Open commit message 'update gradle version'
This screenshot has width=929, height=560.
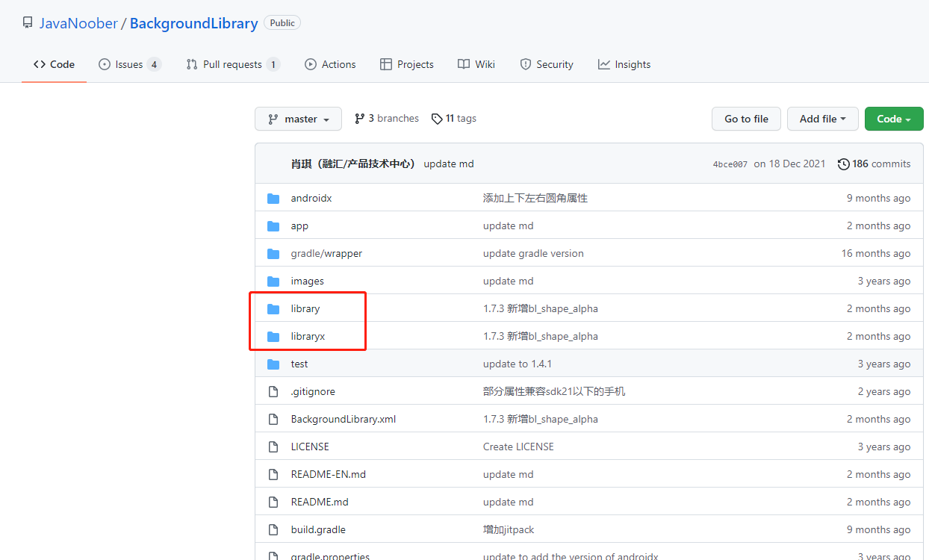(x=533, y=254)
